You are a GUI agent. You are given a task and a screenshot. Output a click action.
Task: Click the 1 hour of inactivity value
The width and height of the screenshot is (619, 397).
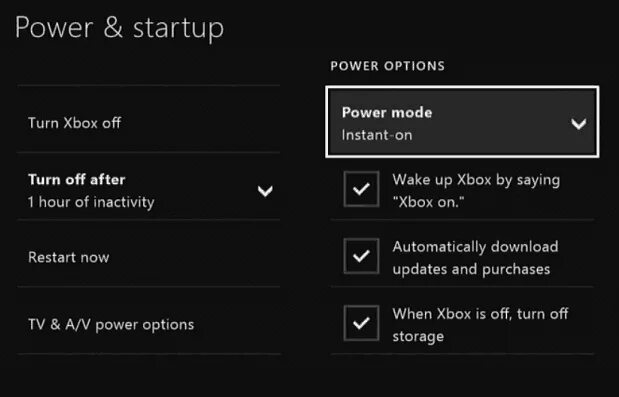coord(91,202)
